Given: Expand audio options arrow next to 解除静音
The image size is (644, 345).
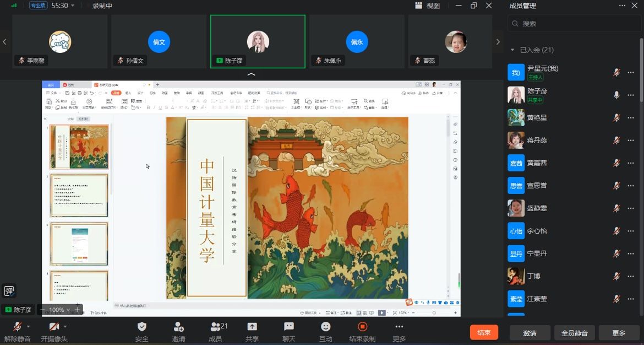Looking at the screenshot, I should point(29,326).
